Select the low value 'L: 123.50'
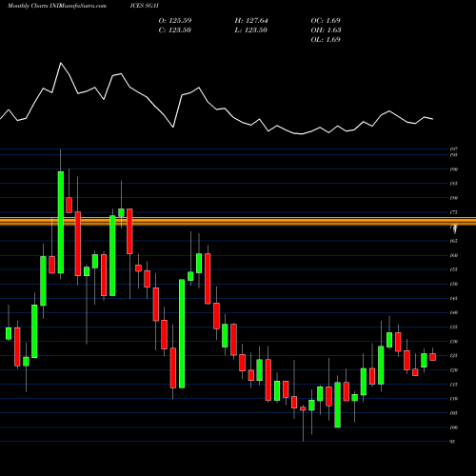The image size is (476, 476). pyautogui.click(x=251, y=30)
